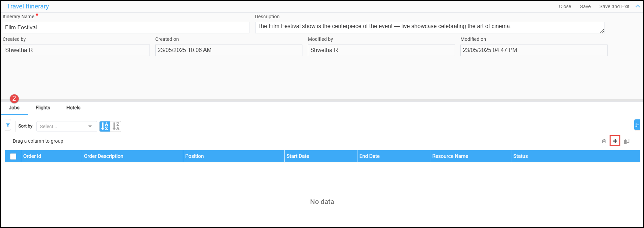Tick the select-all checkbox in grid header
The width and height of the screenshot is (644, 228).
tap(13, 156)
